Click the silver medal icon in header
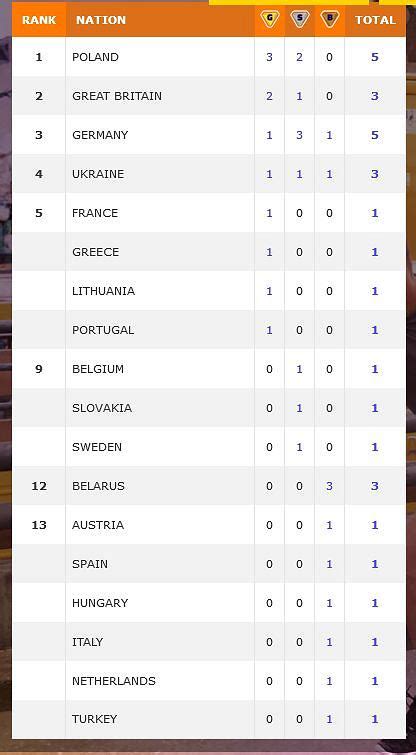Image resolution: width=416 pixels, height=755 pixels. (299, 19)
